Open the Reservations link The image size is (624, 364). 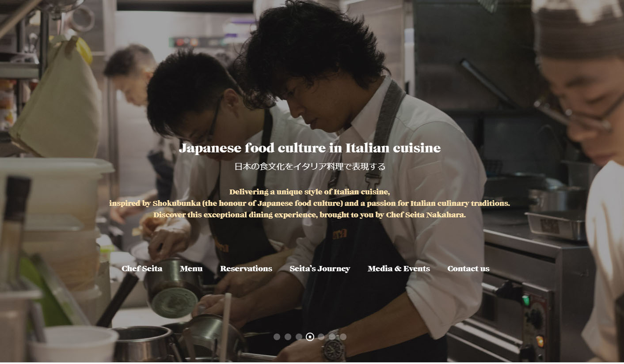pyautogui.click(x=246, y=269)
